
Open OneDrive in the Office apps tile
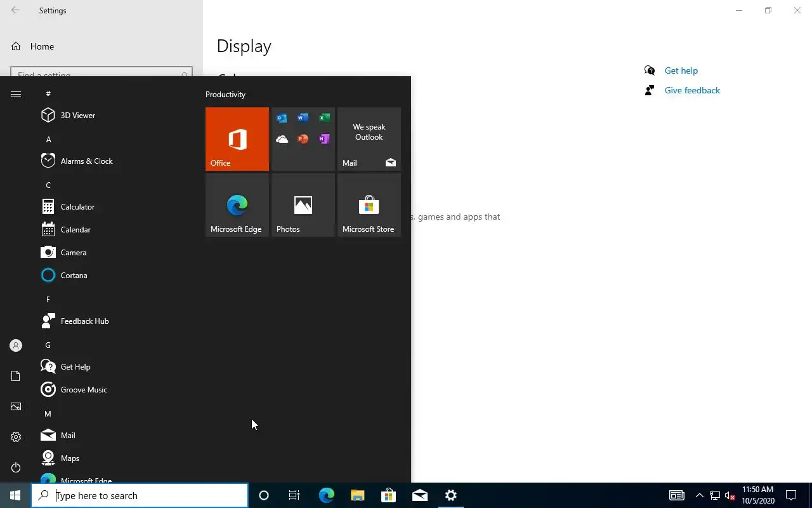coord(282,139)
